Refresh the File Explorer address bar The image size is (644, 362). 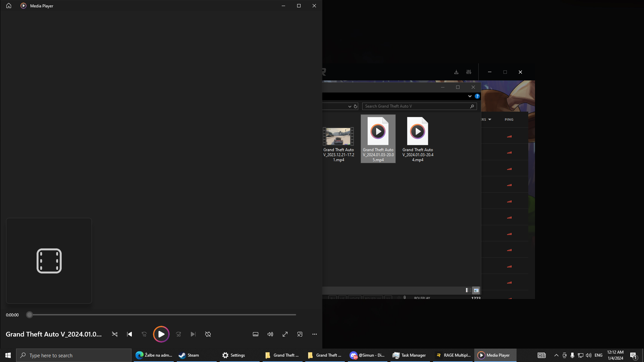tap(356, 106)
